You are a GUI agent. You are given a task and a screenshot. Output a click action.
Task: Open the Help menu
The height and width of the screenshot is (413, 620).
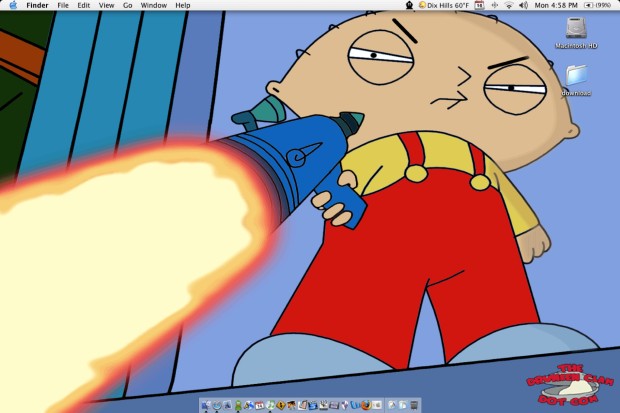click(x=183, y=5)
